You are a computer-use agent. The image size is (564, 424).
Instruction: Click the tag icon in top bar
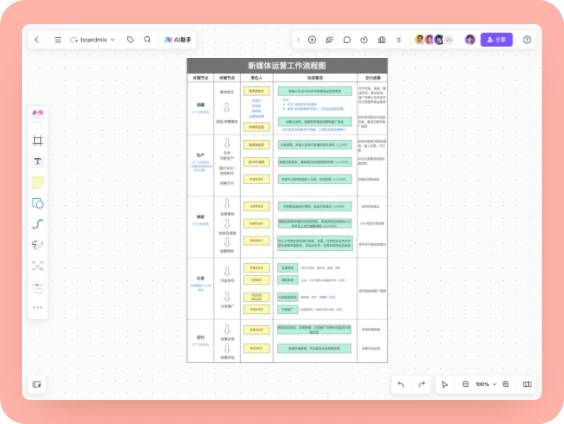click(130, 40)
